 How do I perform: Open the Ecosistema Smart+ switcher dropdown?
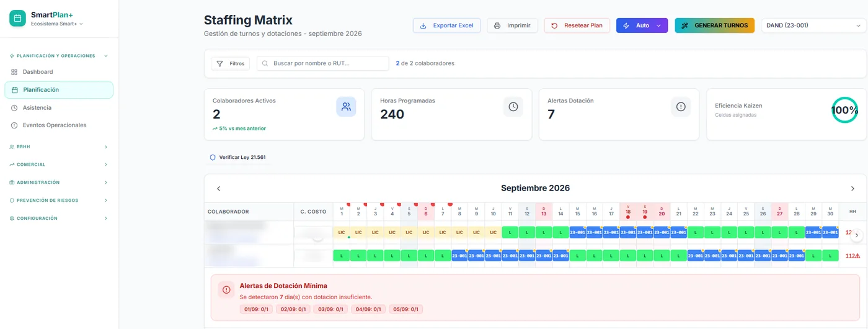(x=57, y=24)
